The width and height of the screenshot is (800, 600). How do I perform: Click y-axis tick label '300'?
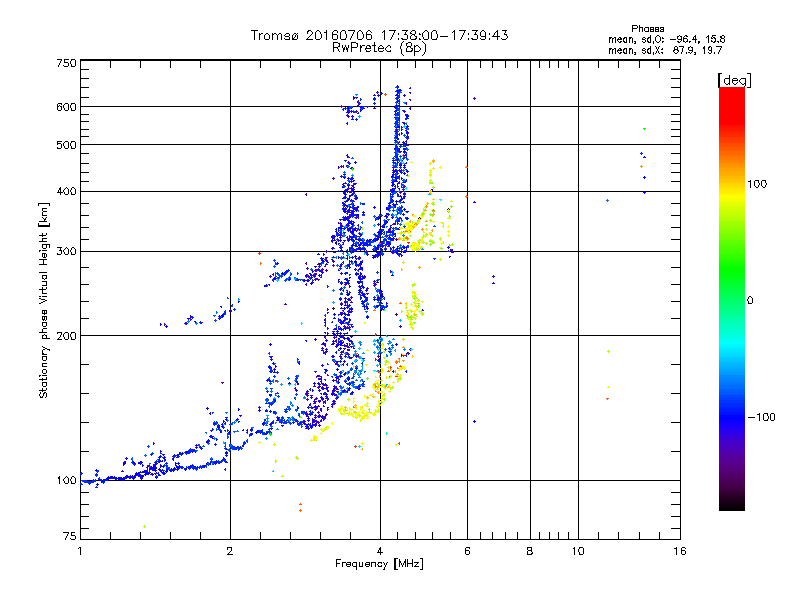point(67,252)
